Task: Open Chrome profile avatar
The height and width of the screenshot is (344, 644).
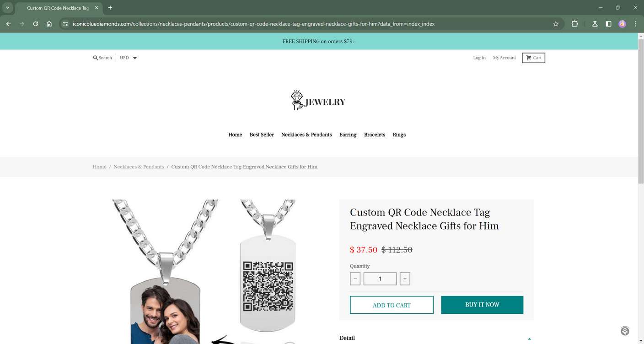Action: coord(622,24)
